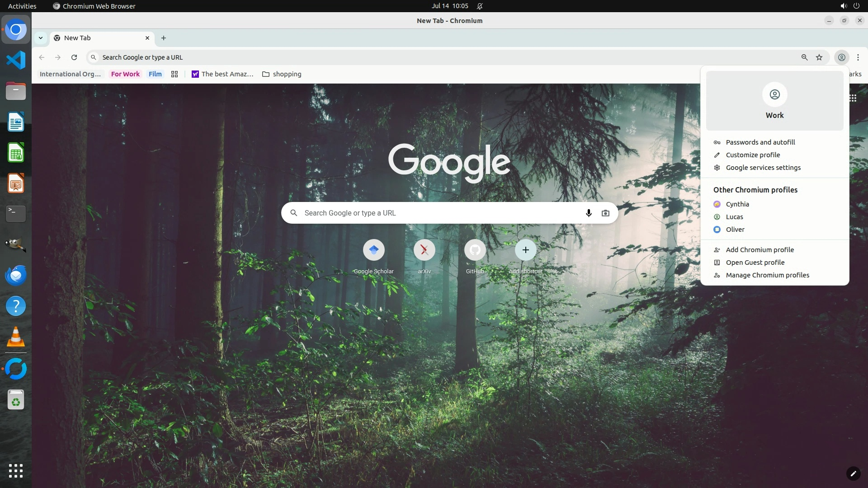
Task: Expand the tab search dropdown arrow
Action: point(41,38)
